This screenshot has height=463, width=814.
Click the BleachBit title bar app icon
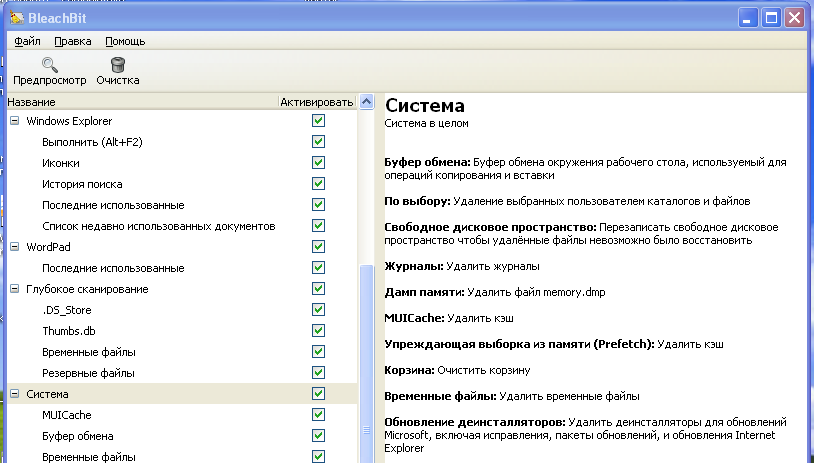(17, 18)
